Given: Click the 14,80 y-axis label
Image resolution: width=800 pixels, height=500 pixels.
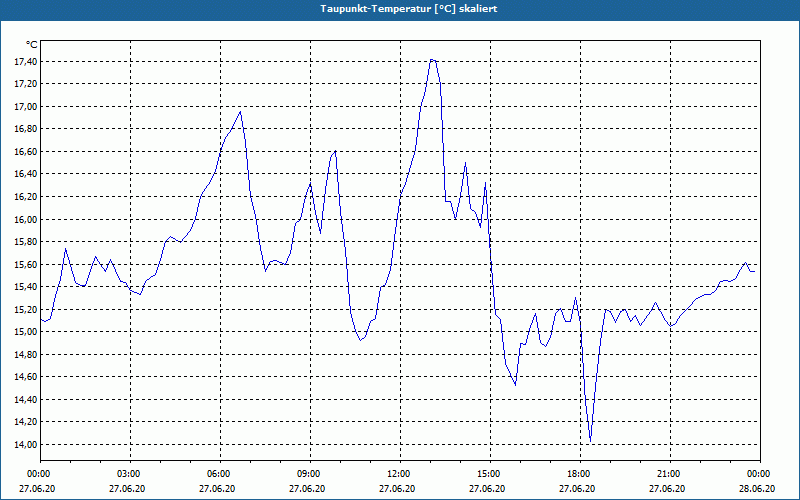Looking at the screenshot, I should click(26, 355).
